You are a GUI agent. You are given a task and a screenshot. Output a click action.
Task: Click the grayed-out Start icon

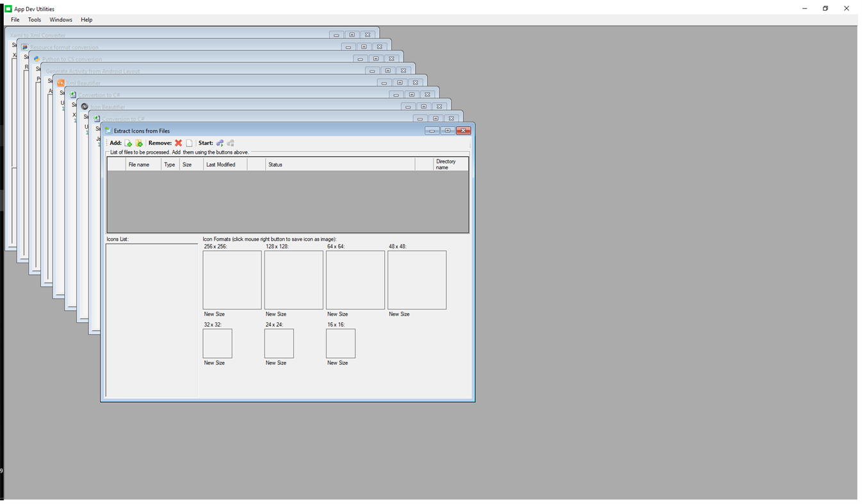pos(231,143)
